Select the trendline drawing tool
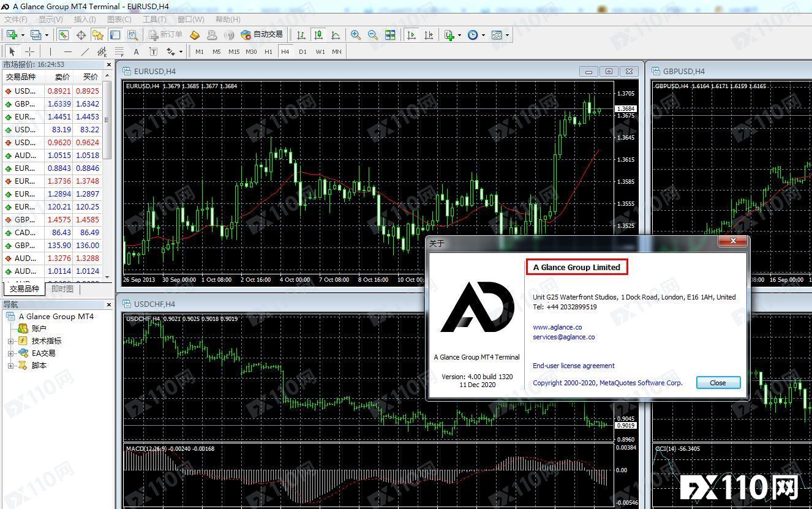Image resolution: width=812 pixels, height=509 pixels. coord(85,51)
